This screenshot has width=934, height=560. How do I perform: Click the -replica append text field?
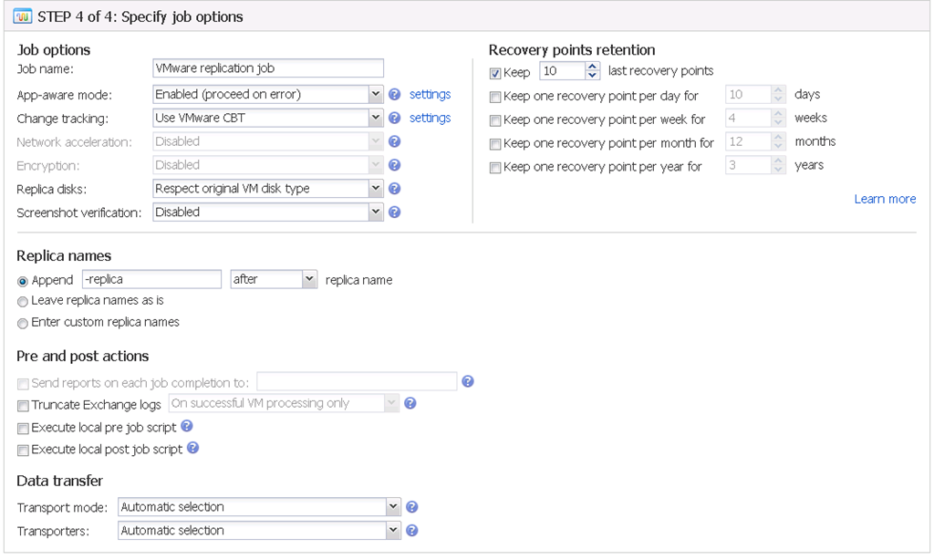(x=152, y=279)
